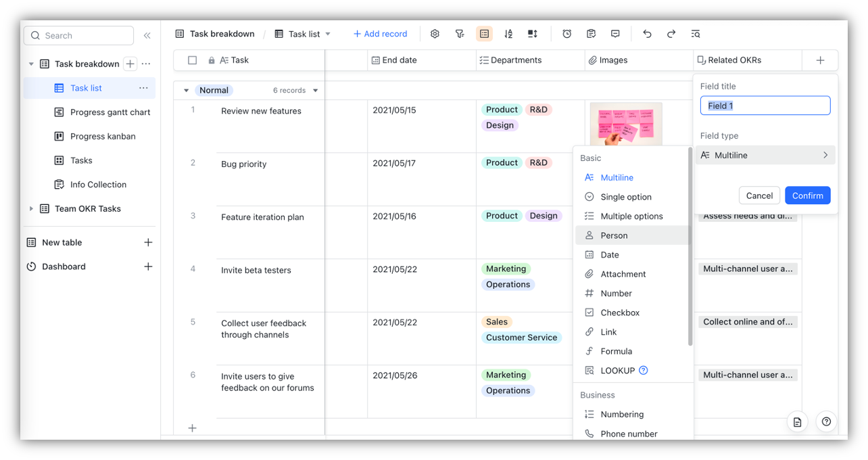This screenshot has height=460, width=868.
Task: Select the Field title input box
Action: (765, 105)
